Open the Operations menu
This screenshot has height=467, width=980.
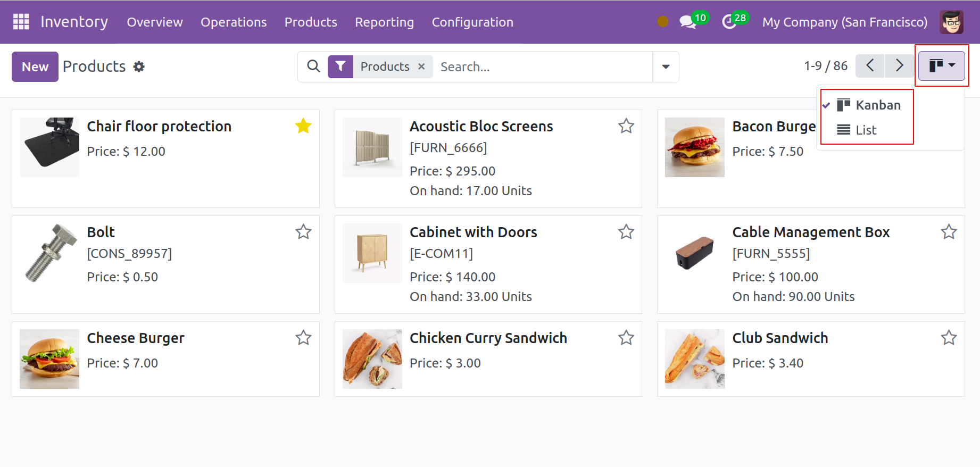[234, 22]
